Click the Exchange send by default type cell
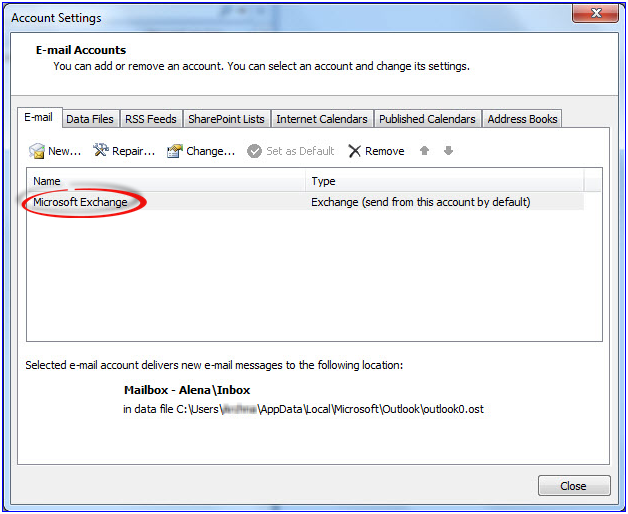Screen dimensions: 628x514 (x=421, y=202)
